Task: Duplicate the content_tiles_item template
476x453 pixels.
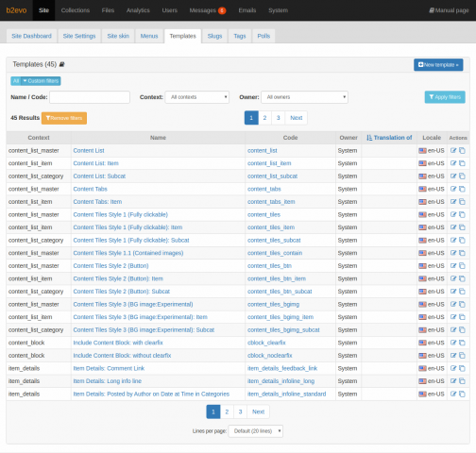Action: (462, 227)
